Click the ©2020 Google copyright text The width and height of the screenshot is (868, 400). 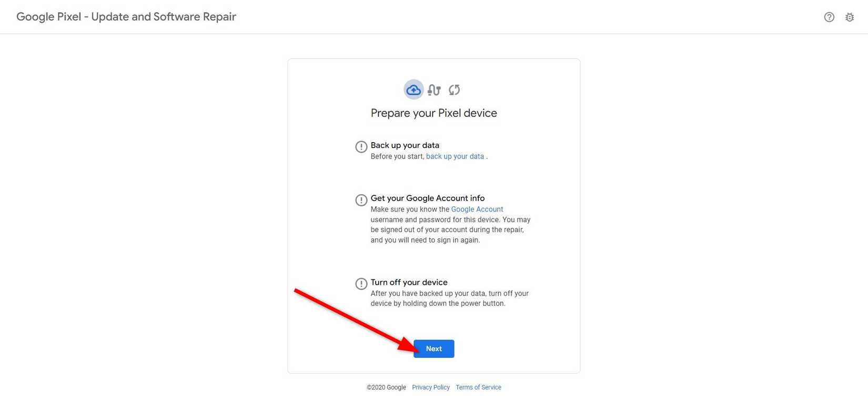click(x=386, y=387)
